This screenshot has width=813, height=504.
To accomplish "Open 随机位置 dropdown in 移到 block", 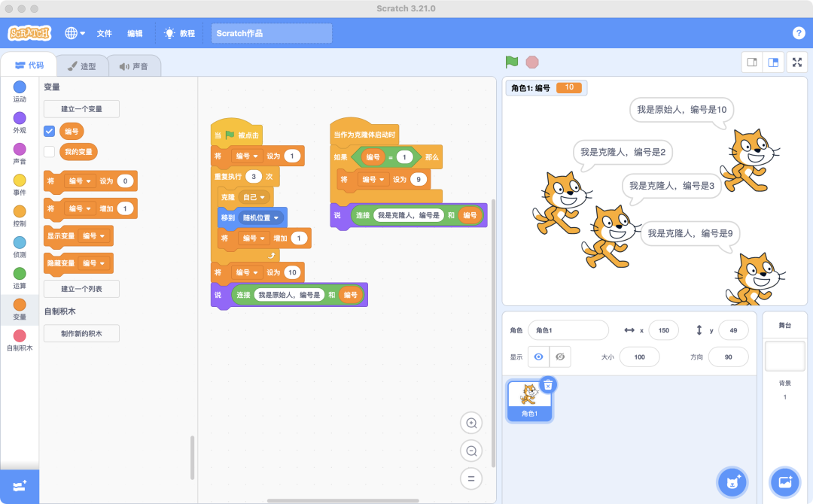I will click(x=260, y=217).
